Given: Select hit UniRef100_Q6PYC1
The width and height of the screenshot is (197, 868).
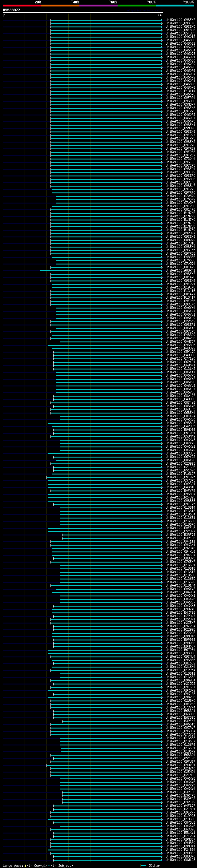Looking at the screenshot, I should click(180, 362).
